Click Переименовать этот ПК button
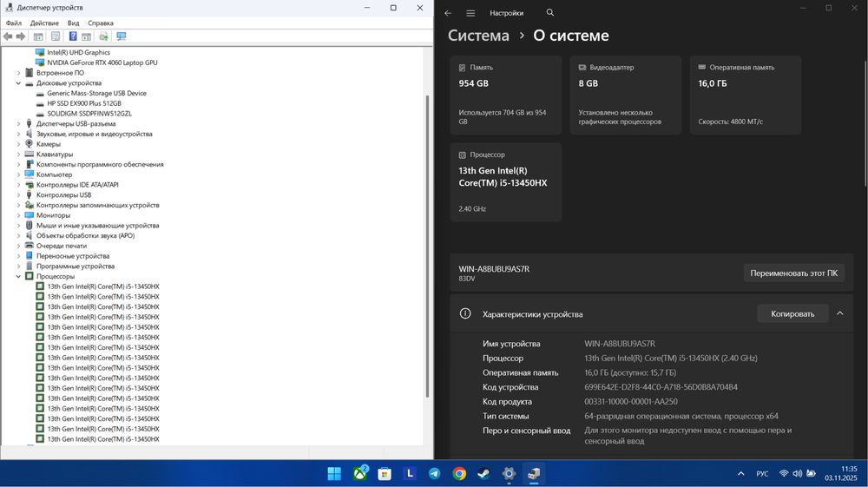Image resolution: width=868 pixels, height=487 pixels. coord(794,273)
